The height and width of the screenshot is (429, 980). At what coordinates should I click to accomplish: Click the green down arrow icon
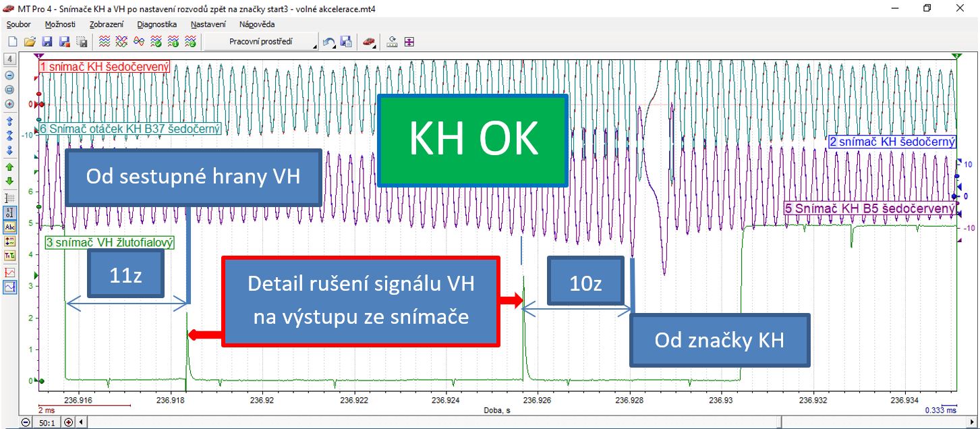pos(10,181)
